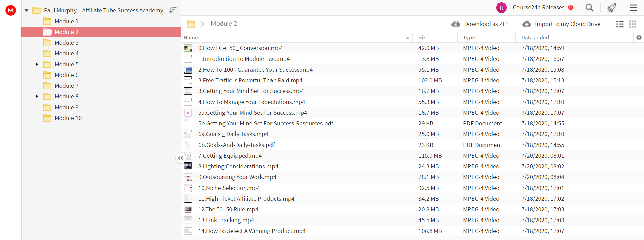Viewport: 644px width, 240px height.
Task: Switch to list view
Action: 620,24
